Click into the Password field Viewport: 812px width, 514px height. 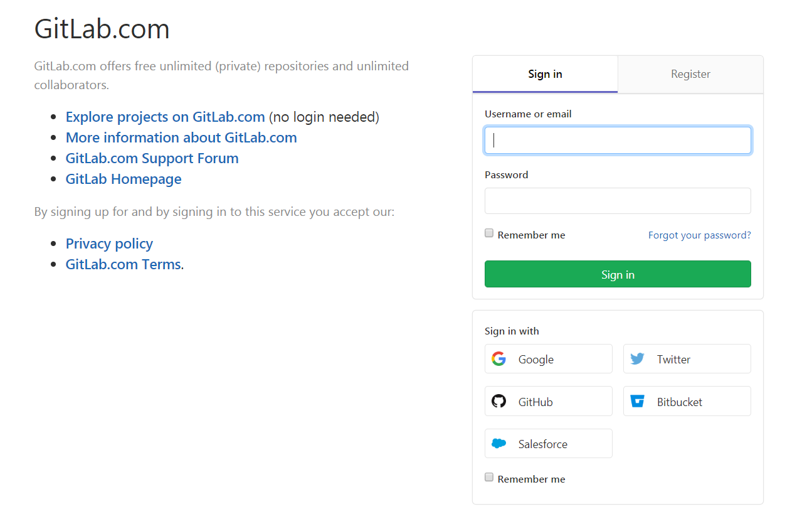(618, 201)
